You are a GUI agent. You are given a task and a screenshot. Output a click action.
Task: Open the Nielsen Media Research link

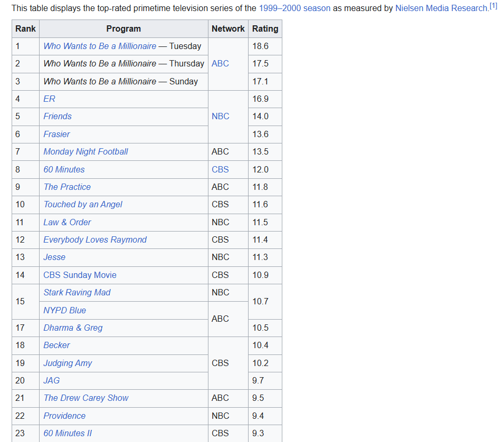(442, 8)
